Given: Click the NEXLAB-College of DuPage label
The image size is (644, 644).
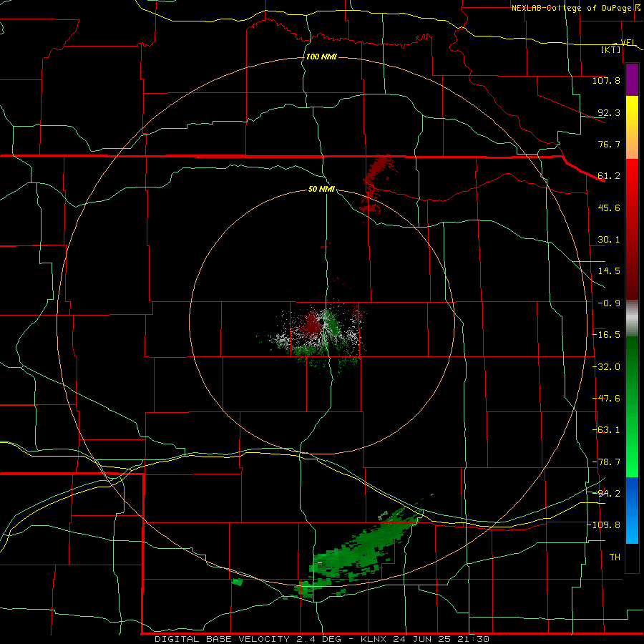Looking at the screenshot, I should [571, 8].
